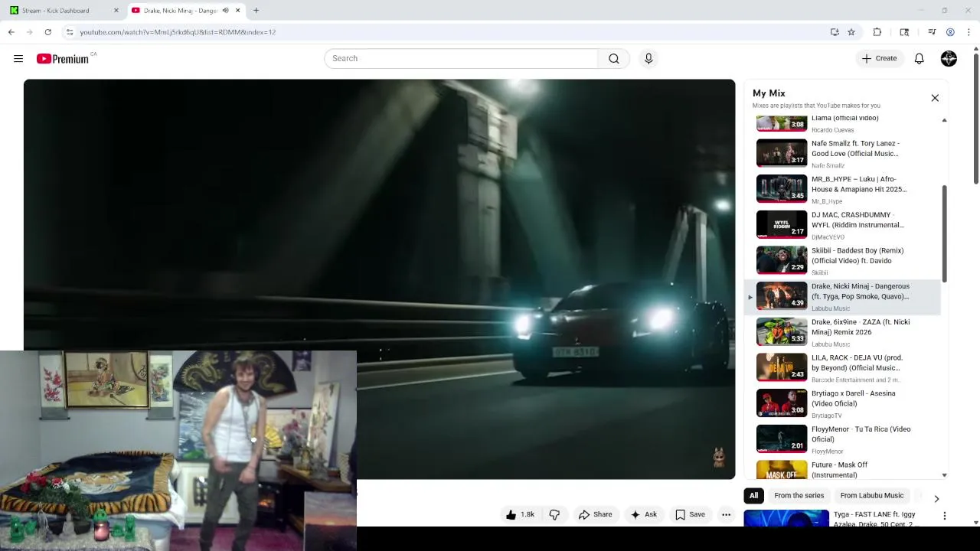Image resolution: width=980 pixels, height=551 pixels.
Task: Bookmark this page with the star icon
Action: (851, 32)
